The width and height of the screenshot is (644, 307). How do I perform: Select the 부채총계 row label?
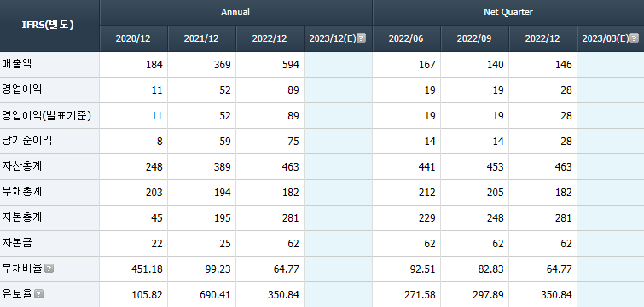point(22,192)
